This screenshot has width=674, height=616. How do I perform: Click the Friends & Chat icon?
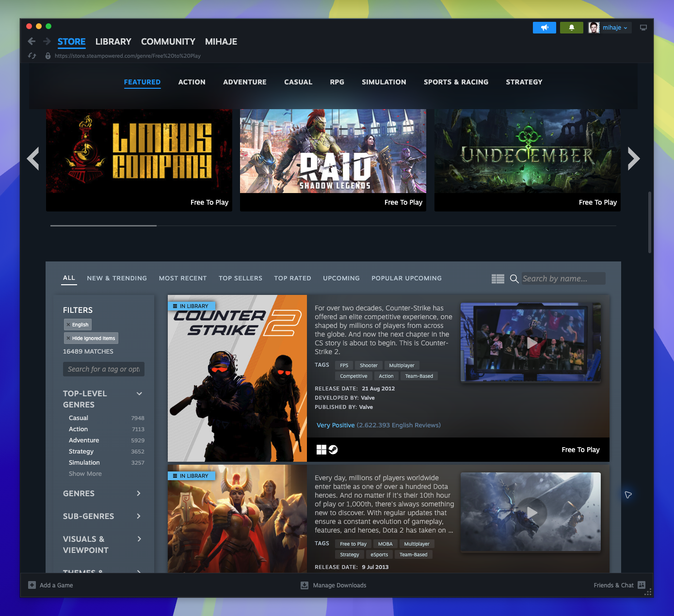[x=642, y=585]
